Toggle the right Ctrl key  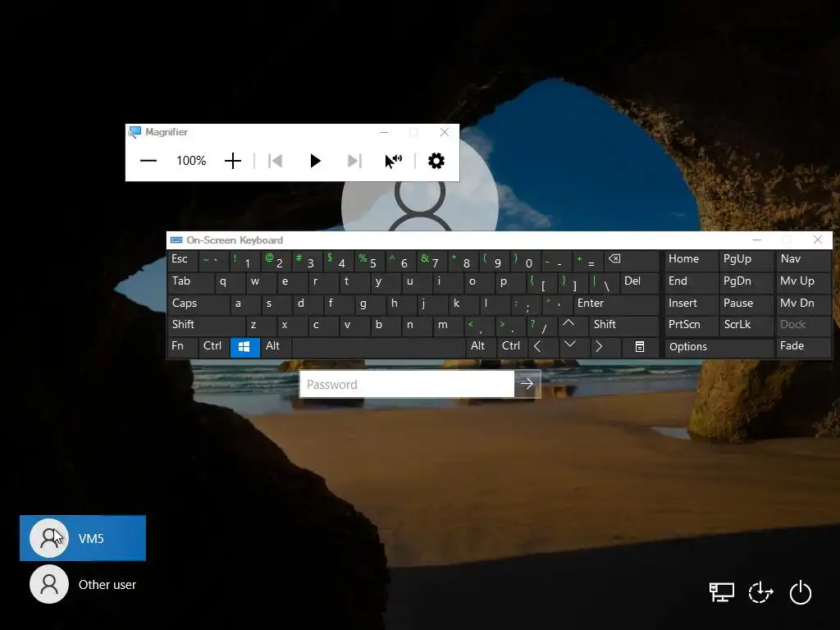512,347
